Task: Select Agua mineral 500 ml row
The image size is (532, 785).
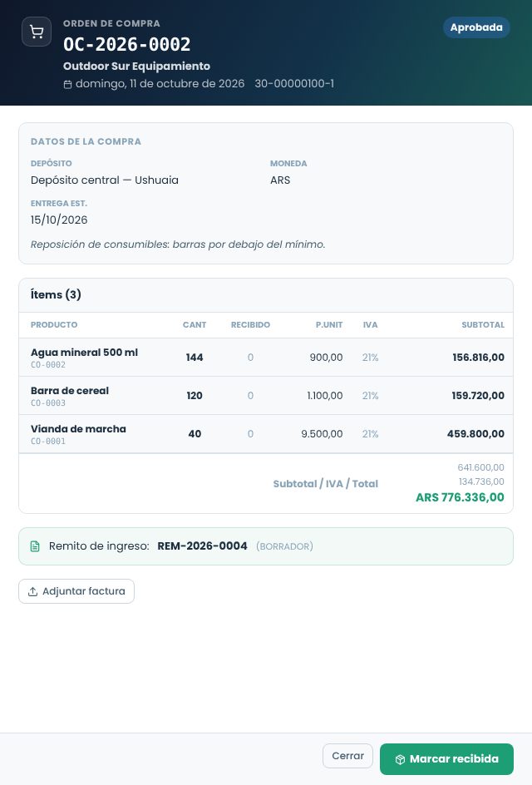Action: pos(266,358)
